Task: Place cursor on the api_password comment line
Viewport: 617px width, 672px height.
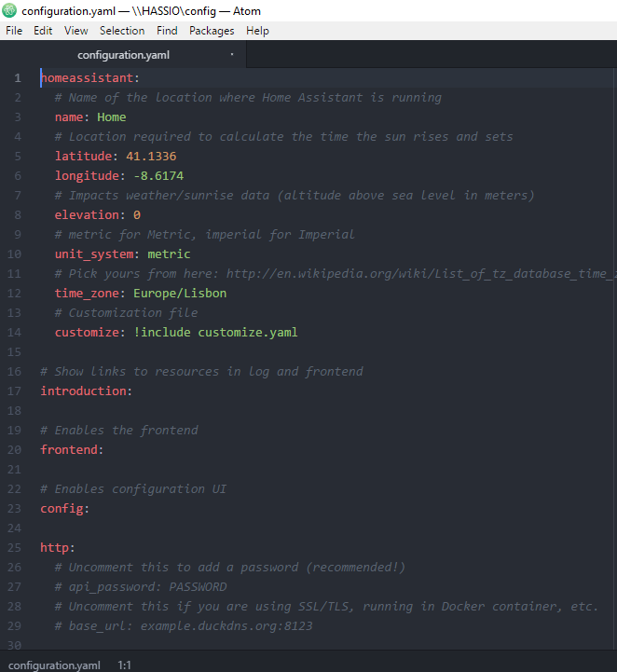Action: (x=147, y=586)
